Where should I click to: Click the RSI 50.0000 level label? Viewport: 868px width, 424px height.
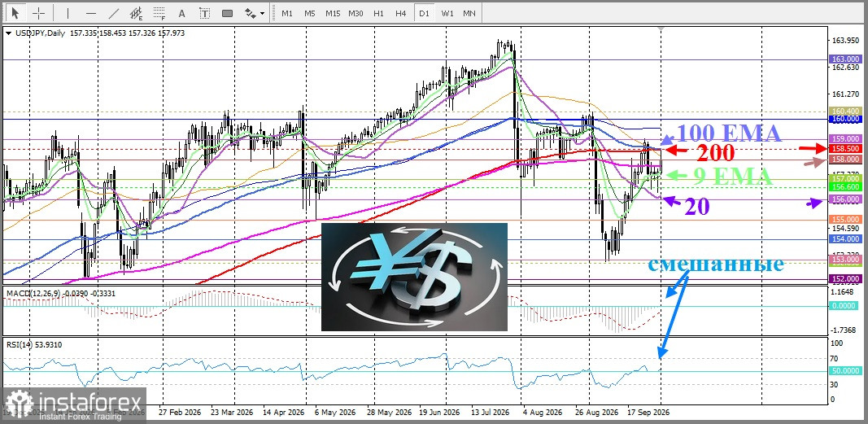click(845, 370)
